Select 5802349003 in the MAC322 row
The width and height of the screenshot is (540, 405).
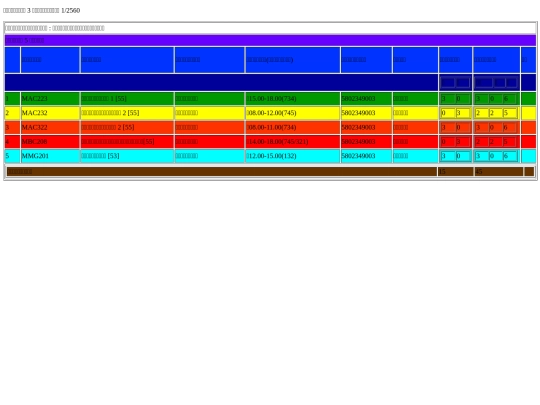[359, 127]
